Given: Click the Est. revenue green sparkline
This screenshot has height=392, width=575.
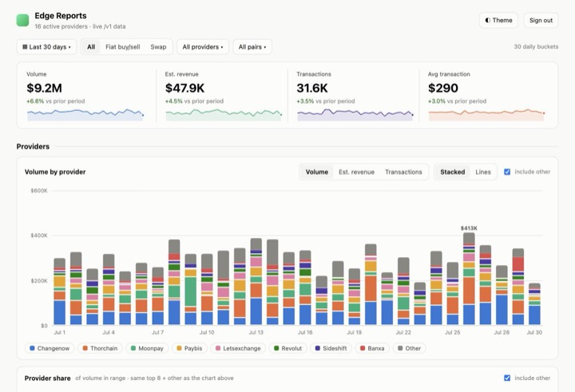Looking at the screenshot, I should pos(224,115).
